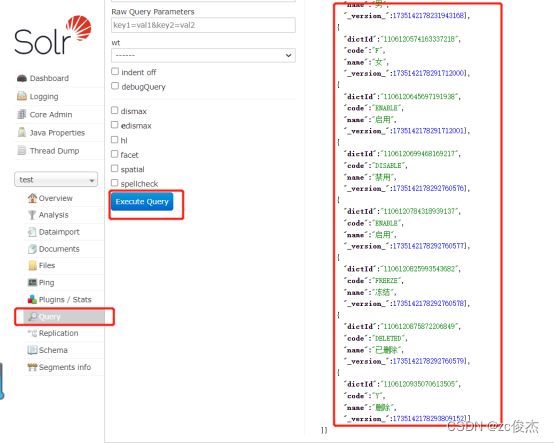Toggle the hl highlighting checkbox
This screenshot has width=554, height=443.
(x=114, y=140)
